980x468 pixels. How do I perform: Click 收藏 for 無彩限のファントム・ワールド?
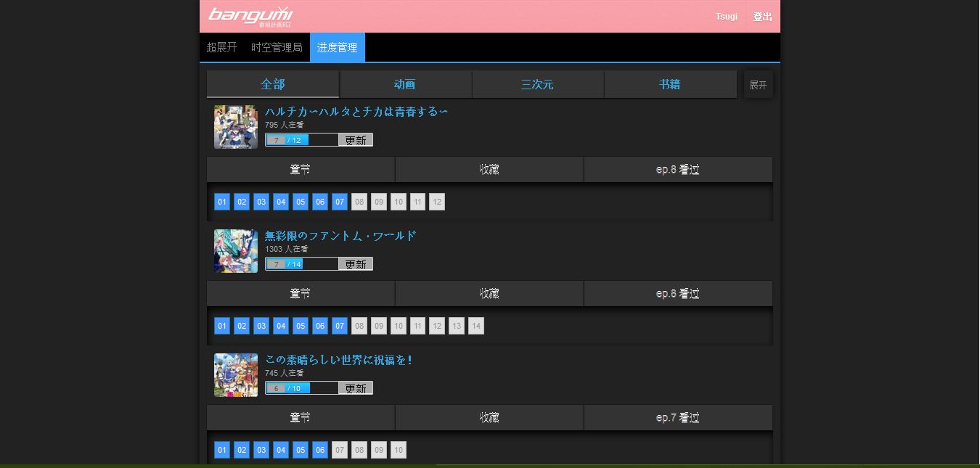point(489,293)
